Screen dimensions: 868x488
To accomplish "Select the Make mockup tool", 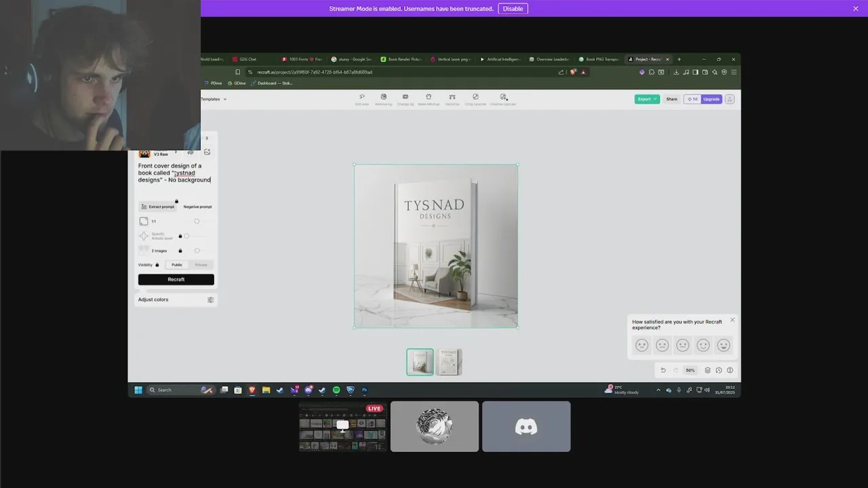I will [x=429, y=99].
